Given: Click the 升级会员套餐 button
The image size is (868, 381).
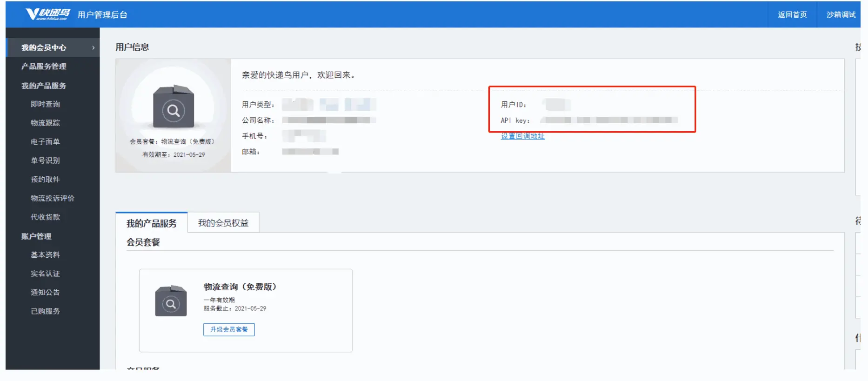Looking at the screenshot, I should pos(229,329).
